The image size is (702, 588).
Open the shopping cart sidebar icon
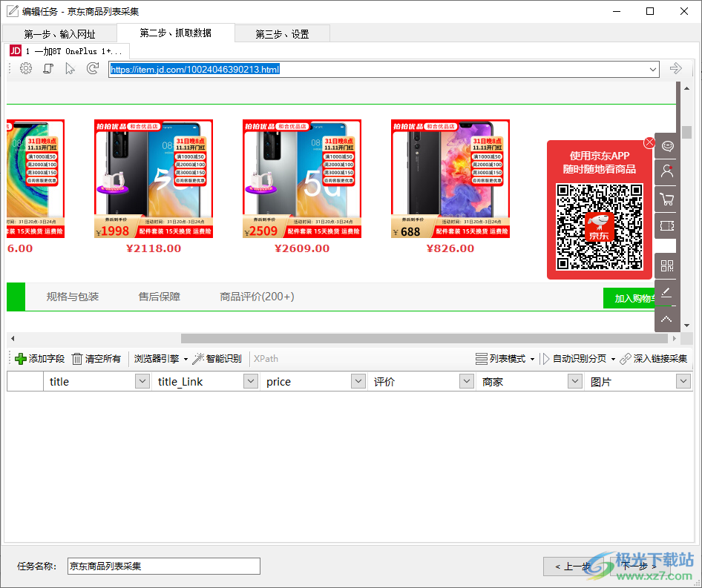click(x=667, y=199)
